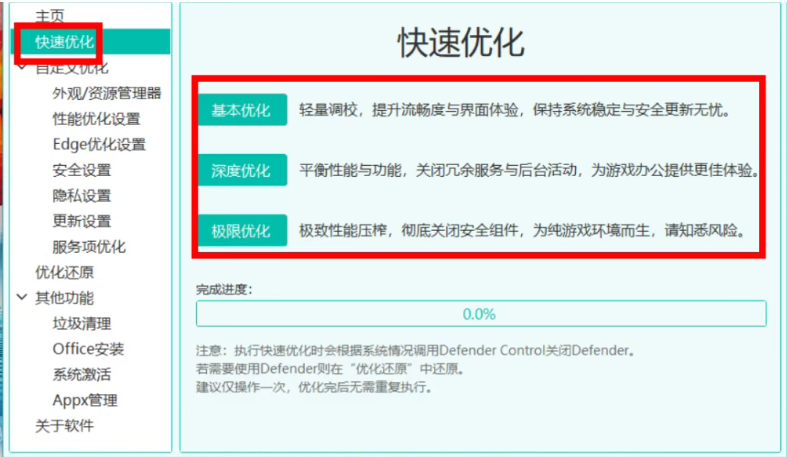Navigate to 更新设置
The image size is (787, 457).
[82, 221]
